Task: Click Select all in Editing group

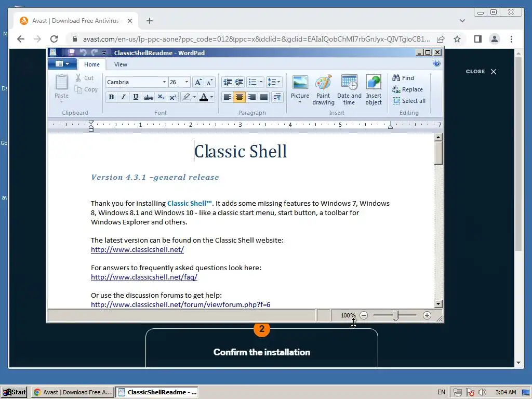Action: point(409,101)
